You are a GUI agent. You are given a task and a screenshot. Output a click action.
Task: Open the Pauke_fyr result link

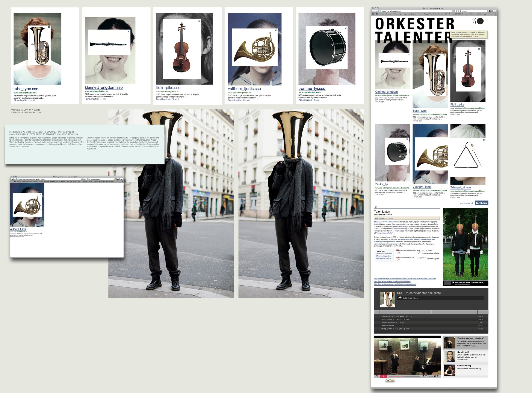381,184
